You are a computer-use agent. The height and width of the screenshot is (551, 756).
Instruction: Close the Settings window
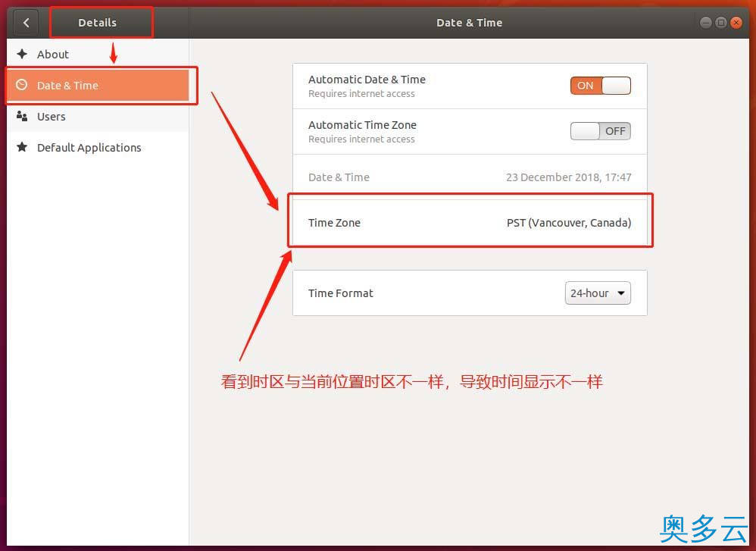click(x=736, y=23)
